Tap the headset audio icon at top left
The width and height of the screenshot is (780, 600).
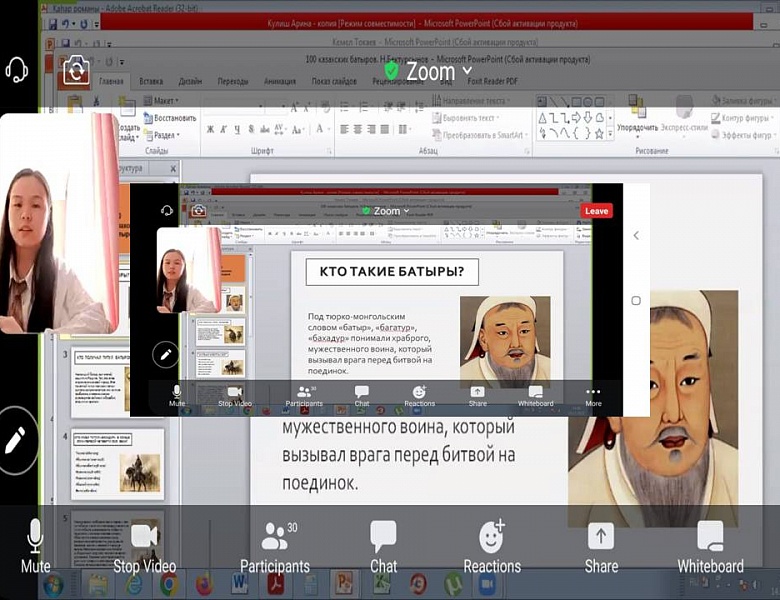coord(17,70)
